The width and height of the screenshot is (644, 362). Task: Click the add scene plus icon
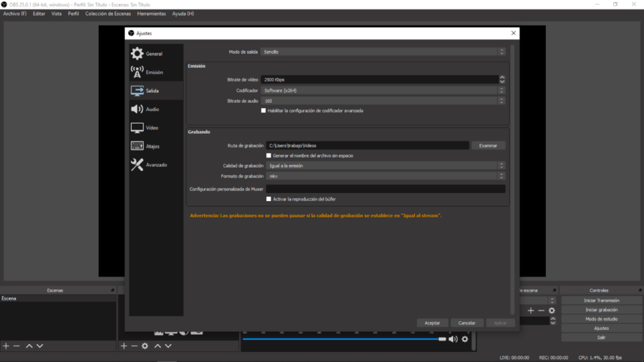[6, 346]
